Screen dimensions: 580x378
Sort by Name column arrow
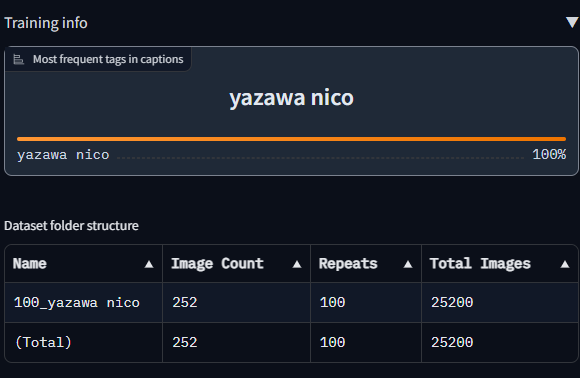149,264
